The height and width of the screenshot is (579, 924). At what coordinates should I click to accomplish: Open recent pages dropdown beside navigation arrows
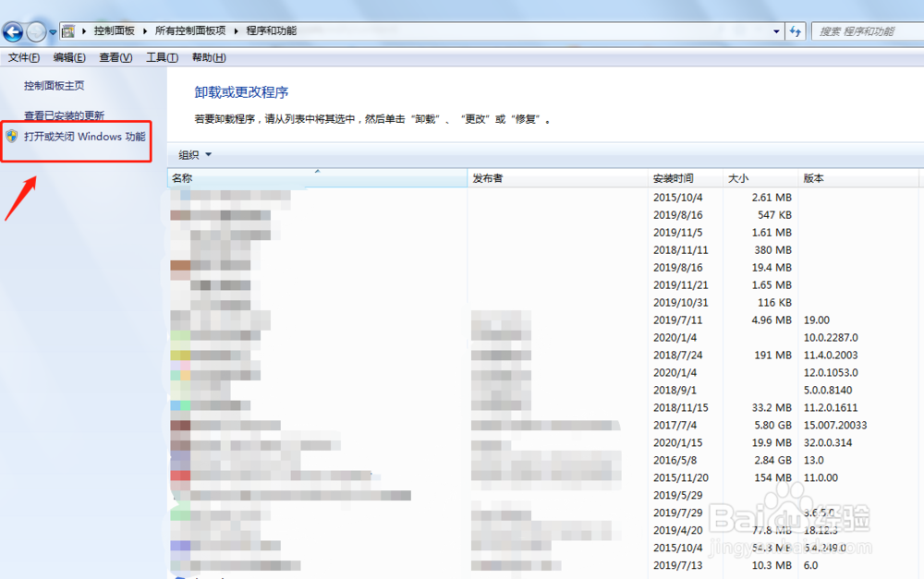53,32
